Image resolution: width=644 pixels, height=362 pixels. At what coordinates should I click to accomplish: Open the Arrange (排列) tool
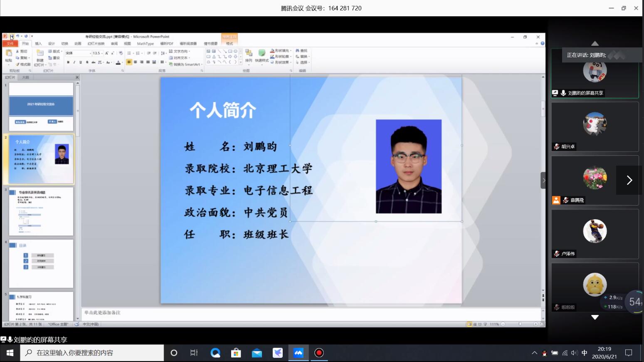249,54
